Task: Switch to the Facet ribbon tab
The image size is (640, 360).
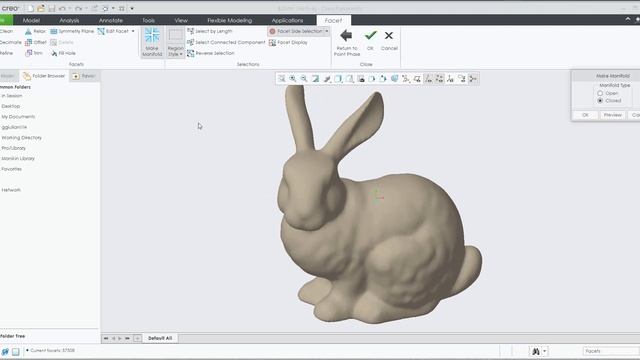Action: 333,20
